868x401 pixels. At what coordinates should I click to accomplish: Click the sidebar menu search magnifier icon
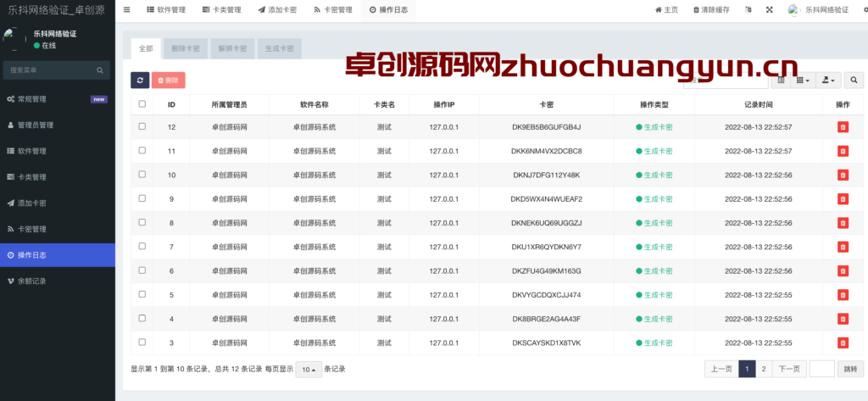click(x=100, y=70)
